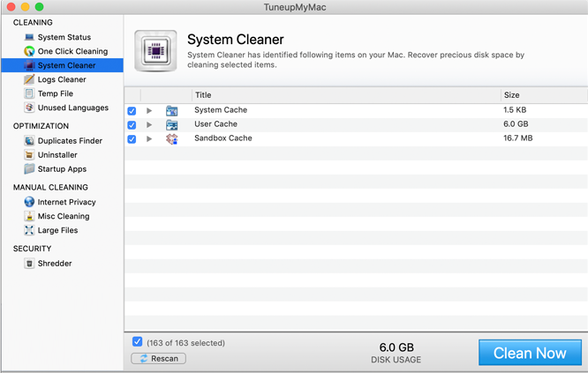Image resolution: width=588 pixels, height=373 pixels.
Task: Click the Duplicates Finder icon
Action: click(29, 140)
